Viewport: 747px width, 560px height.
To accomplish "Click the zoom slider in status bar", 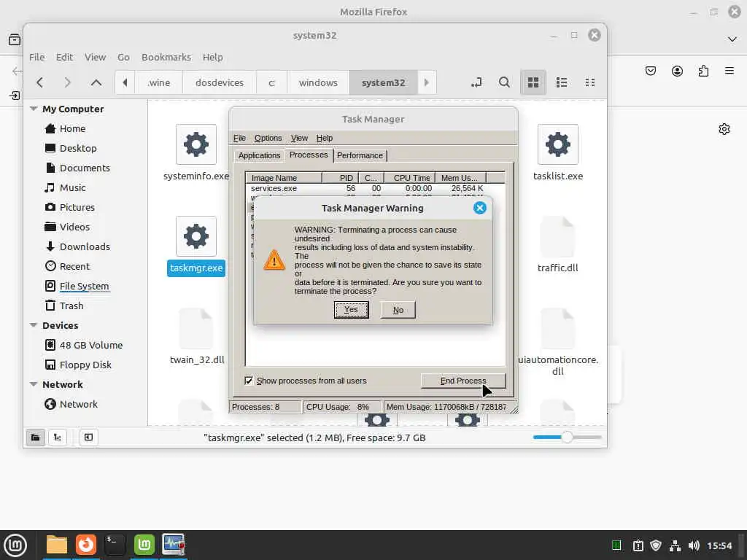I will [567, 437].
